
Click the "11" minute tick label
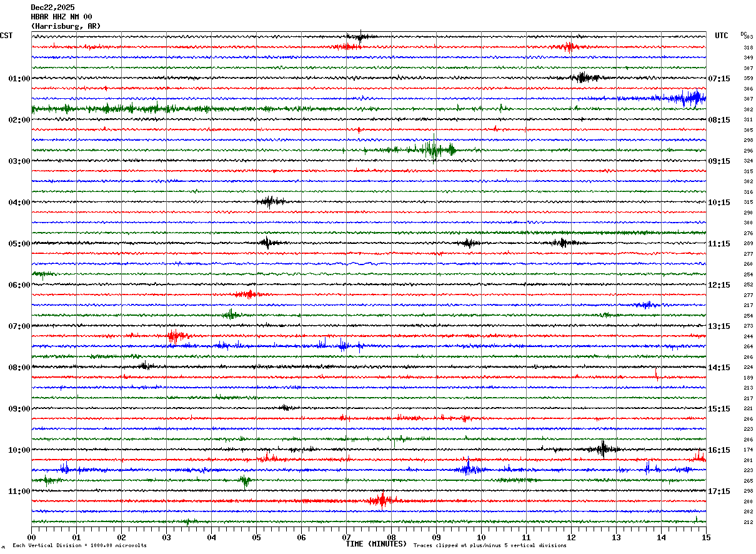pos(526,537)
